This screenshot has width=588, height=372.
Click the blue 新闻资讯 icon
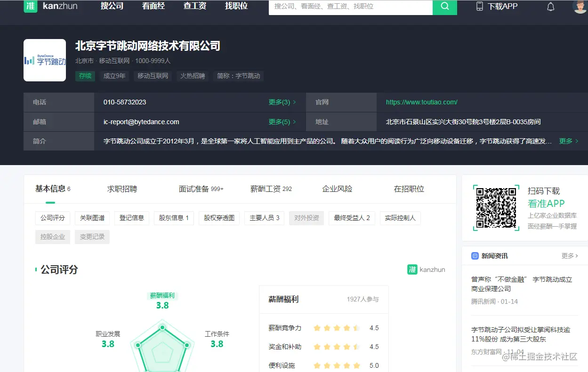coord(475,256)
